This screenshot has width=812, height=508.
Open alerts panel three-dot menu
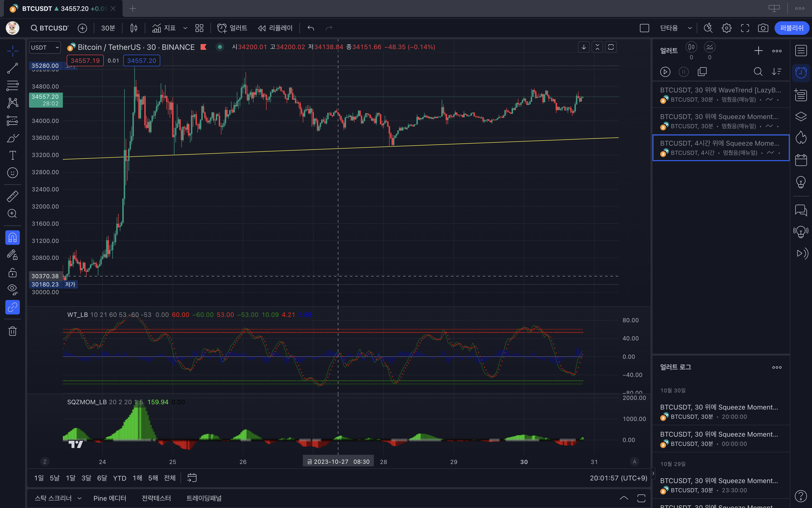coord(777,51)
